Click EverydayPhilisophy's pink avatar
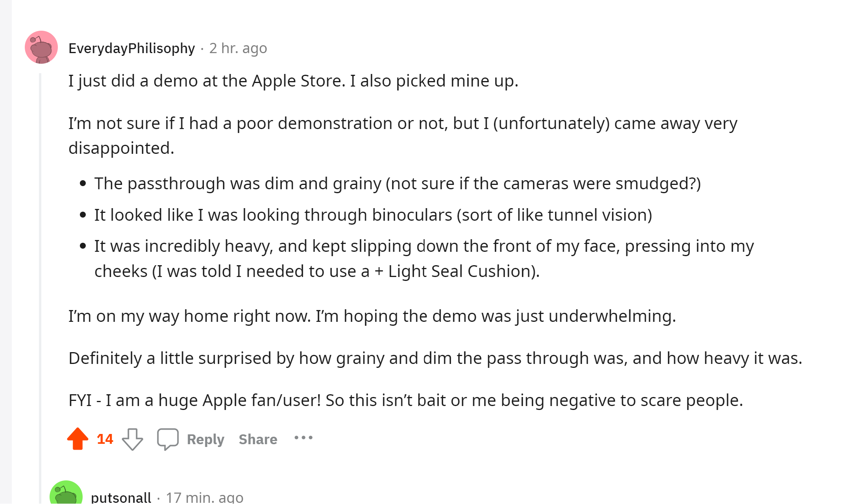The width and height of the screenshot is (851, 504). click(x=41, y=48)
